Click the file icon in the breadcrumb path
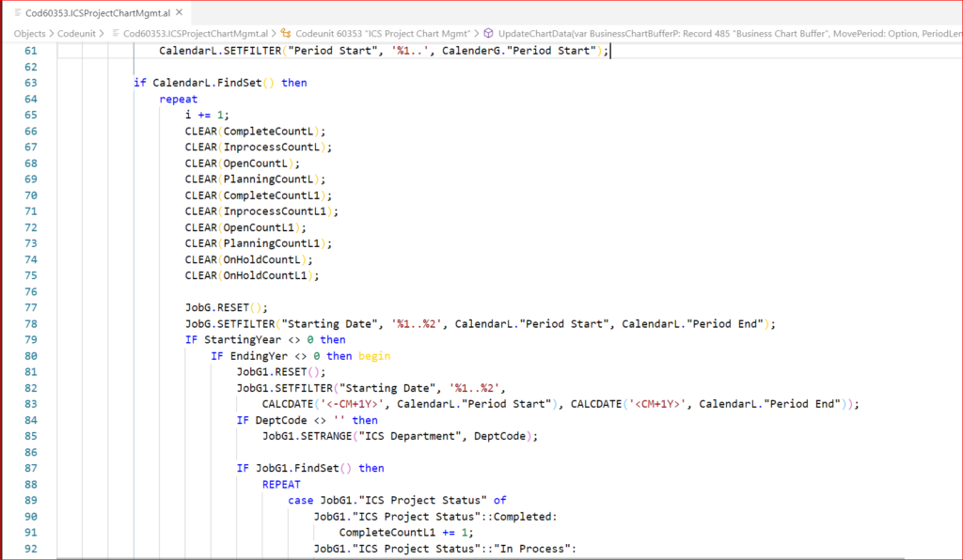 tap(116, 34)
